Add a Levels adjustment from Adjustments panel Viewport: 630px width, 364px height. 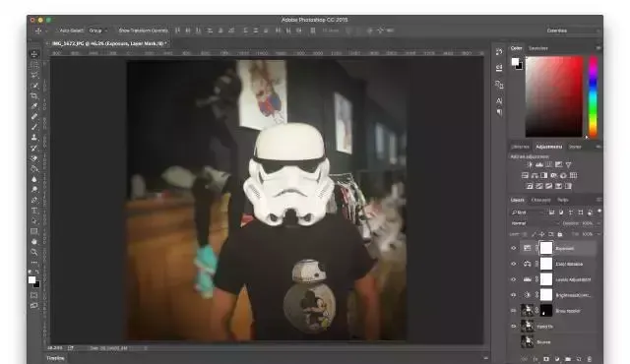[539, 164]
